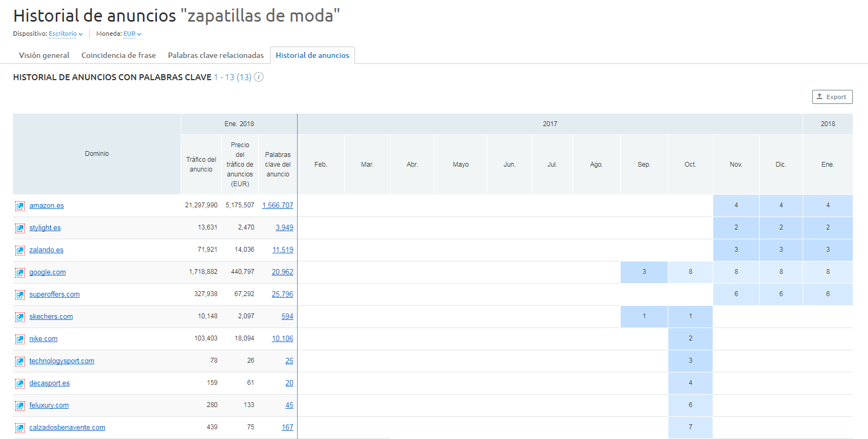Open external link icon for skechers.com

tap(20, 317)
